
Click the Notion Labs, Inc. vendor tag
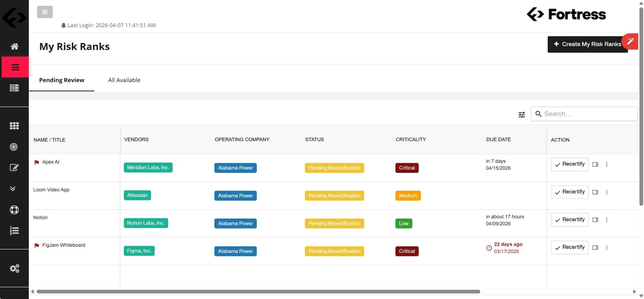pyautogui.click(x=146, y=223)
